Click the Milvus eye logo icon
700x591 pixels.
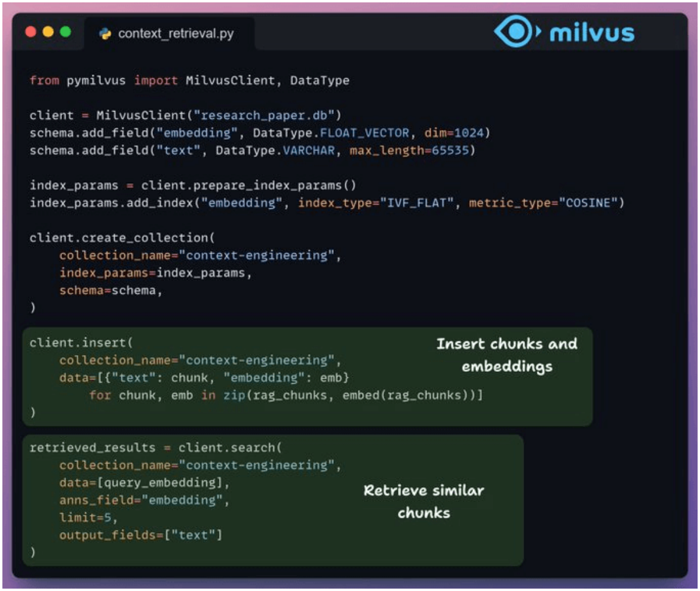pyautogui.click(x=517, y=32)
